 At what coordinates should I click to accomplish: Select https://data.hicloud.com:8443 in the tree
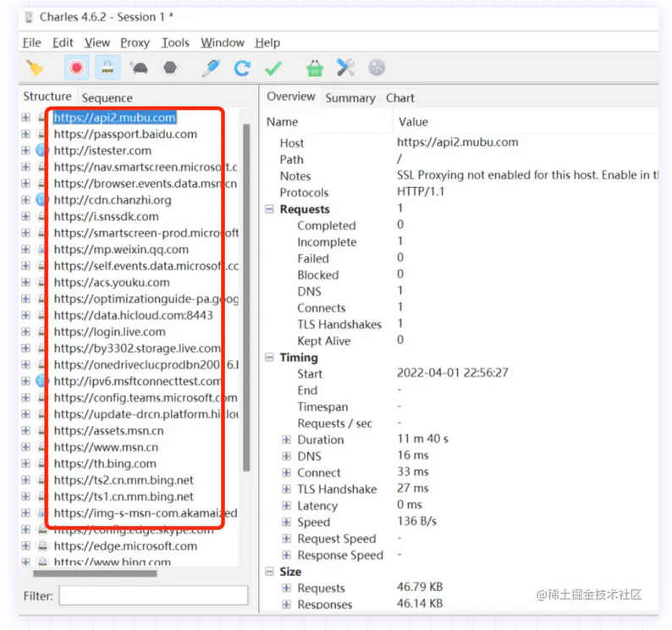(x=133, y=316)
